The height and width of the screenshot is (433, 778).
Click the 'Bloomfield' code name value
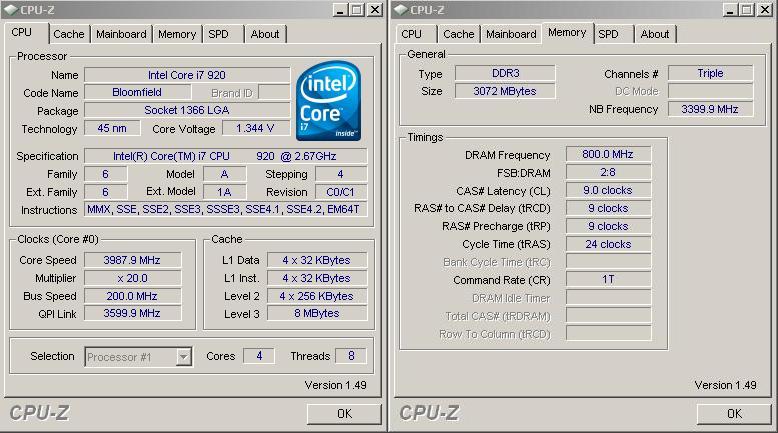click(x=137, y=92)
